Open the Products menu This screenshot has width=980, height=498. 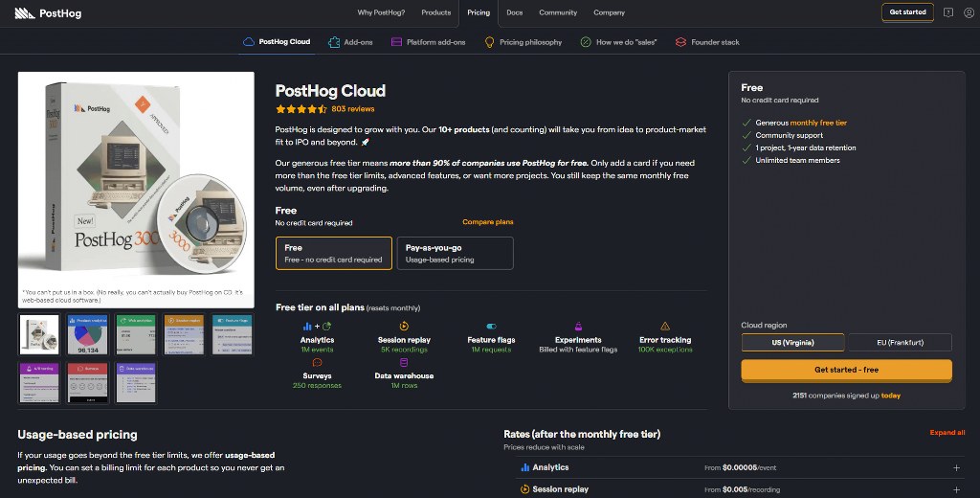436,12
